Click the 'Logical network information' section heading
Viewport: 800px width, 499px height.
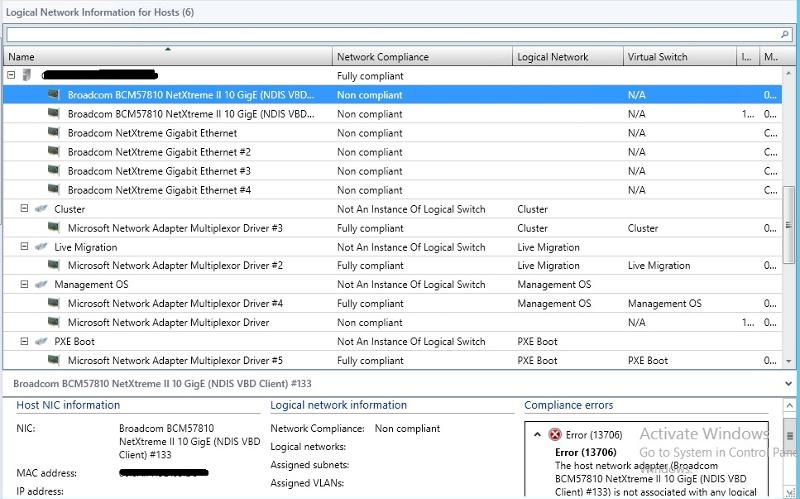tap(338, 405)
